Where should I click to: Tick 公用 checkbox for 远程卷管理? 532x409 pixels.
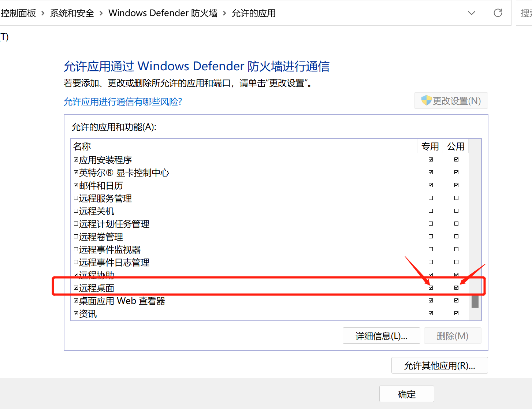(456, 237)
